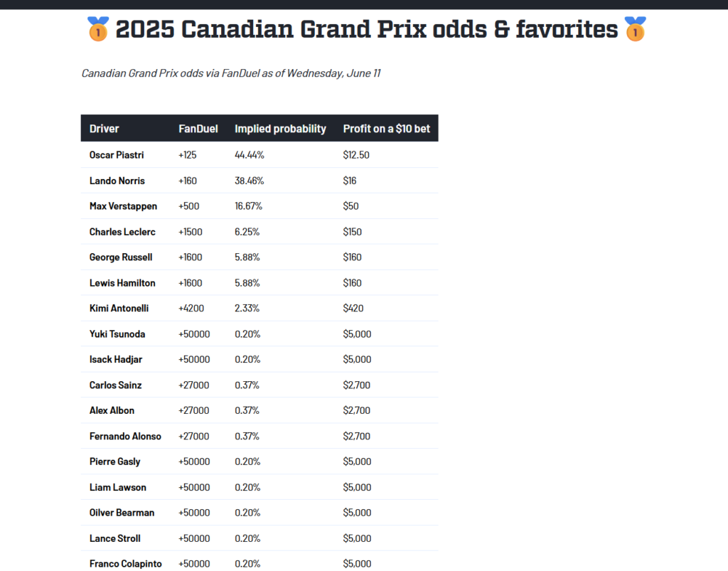Click Yuki Tsunoda's driver name
Image resolution: width=728 pixels, height=571 pixels.
pos(117,333)
